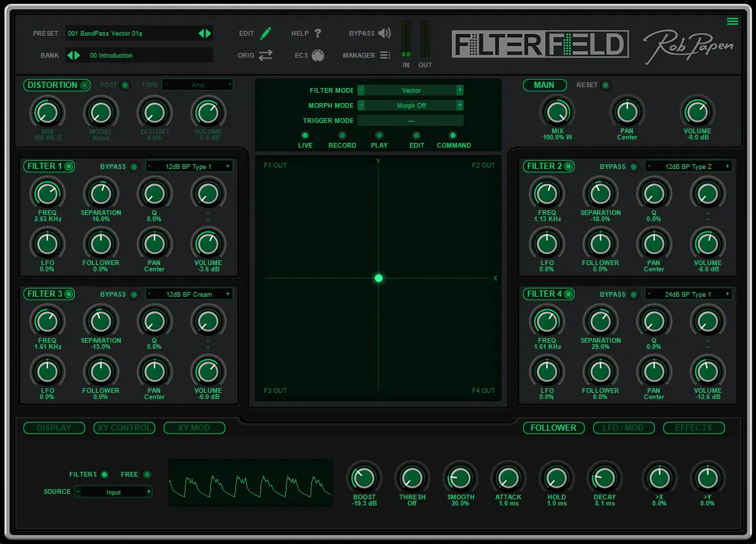The height and width of the screenshot is (544, 756).
Task: Toggle Bypass using the speaker icon
Action: pos(384,33)
